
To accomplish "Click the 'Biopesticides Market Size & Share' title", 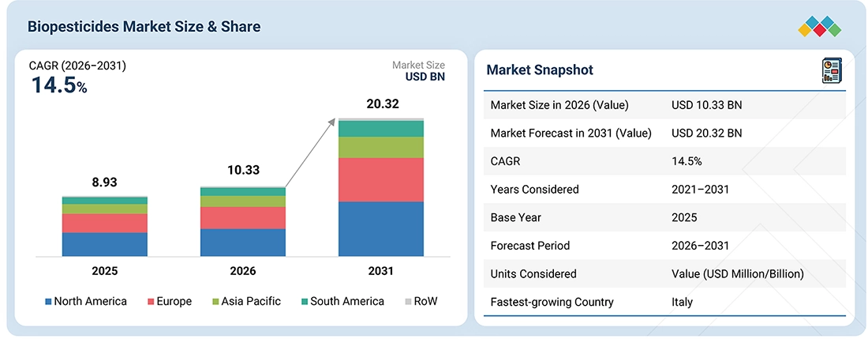I will [144, 27].
